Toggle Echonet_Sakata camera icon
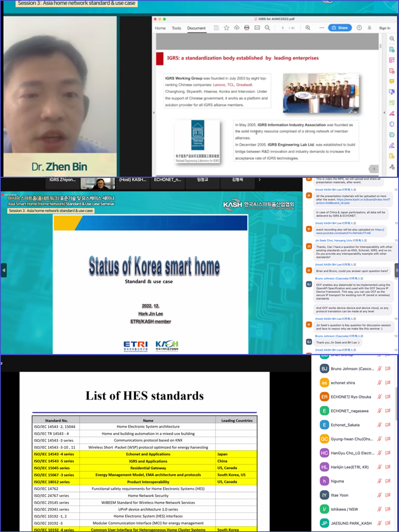399x532 pixels. tap(388, 425)
